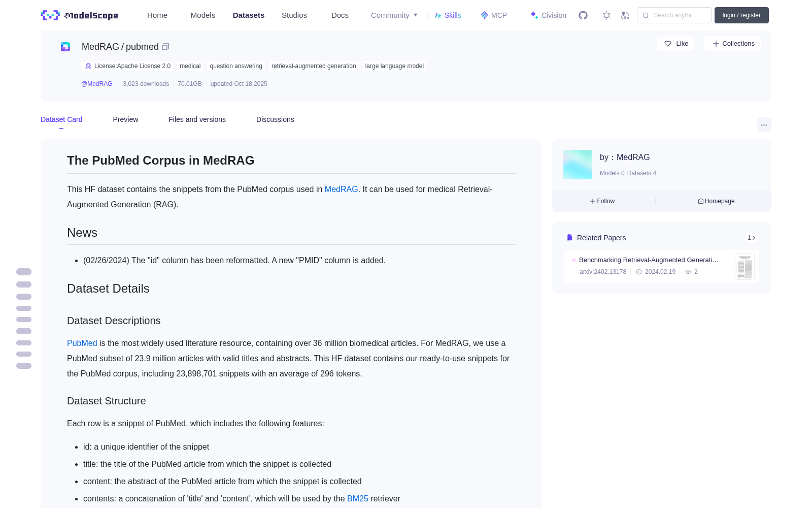The image size is (812, 508).
Task: Open Benchmarking Retrieval-Augmented Generation paper
Action: [649, 260]
